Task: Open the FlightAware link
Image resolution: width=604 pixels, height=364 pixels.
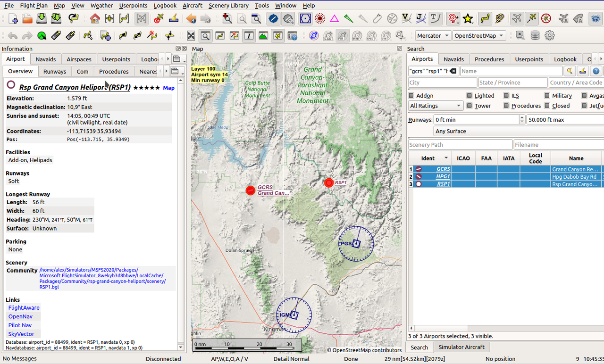Action: [24, 308]
